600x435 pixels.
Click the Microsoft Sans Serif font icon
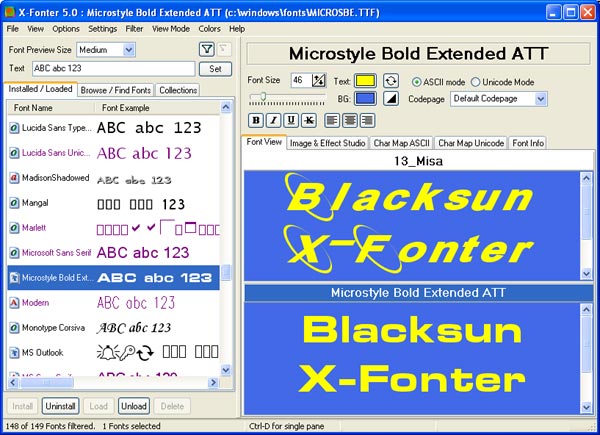point(14,253)
